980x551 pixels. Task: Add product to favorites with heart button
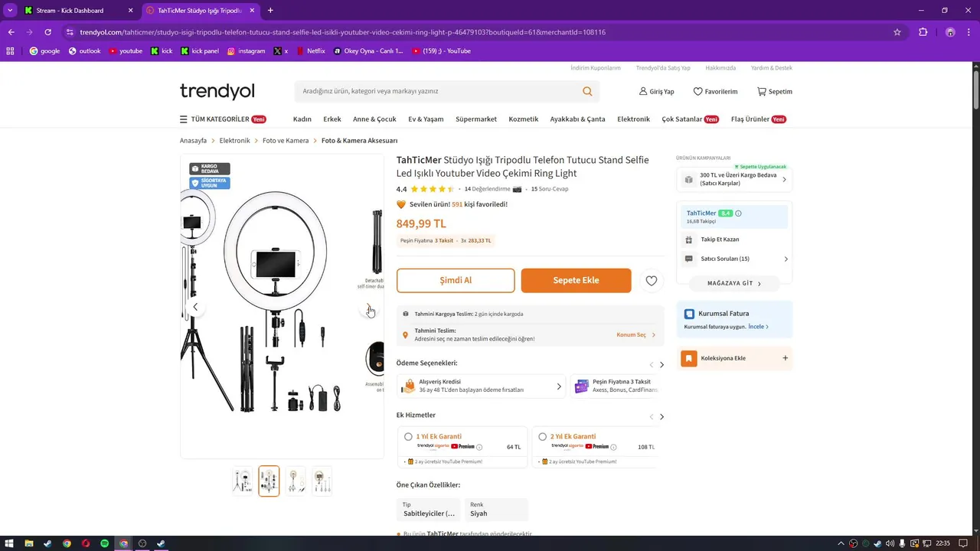(651, 281)
